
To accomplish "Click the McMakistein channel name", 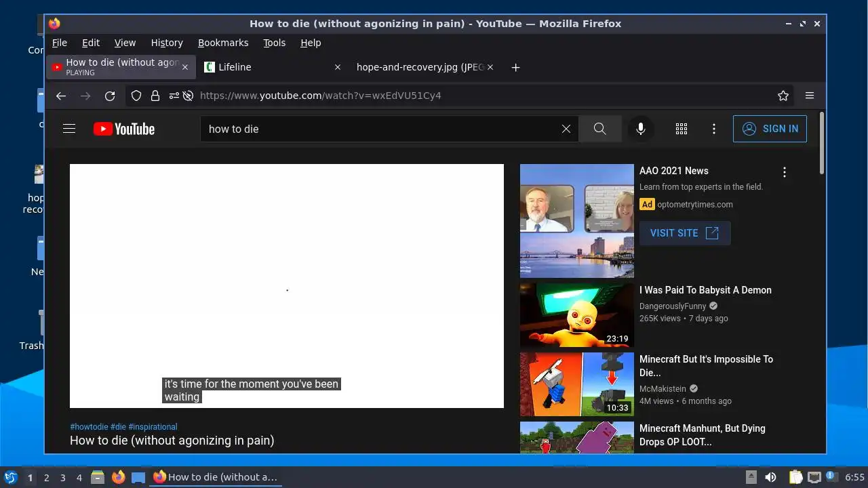I will pyautogui.click(x=664, y=389).
